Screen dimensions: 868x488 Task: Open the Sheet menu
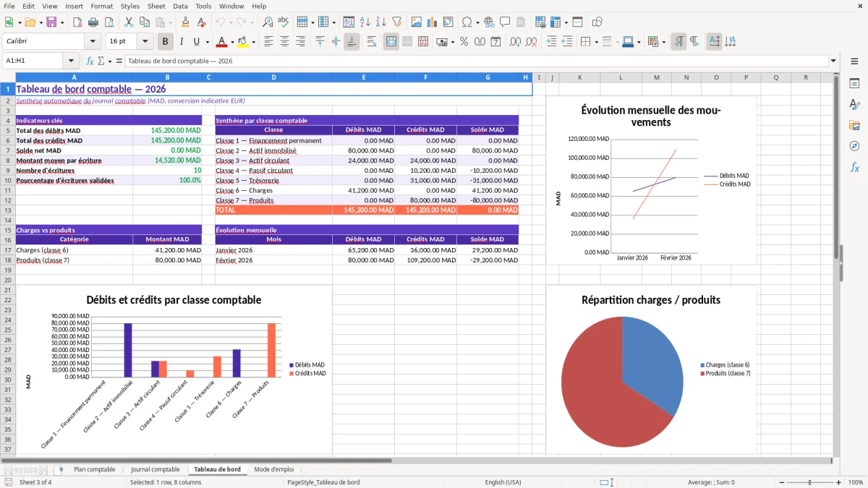(x=156, y=6)
